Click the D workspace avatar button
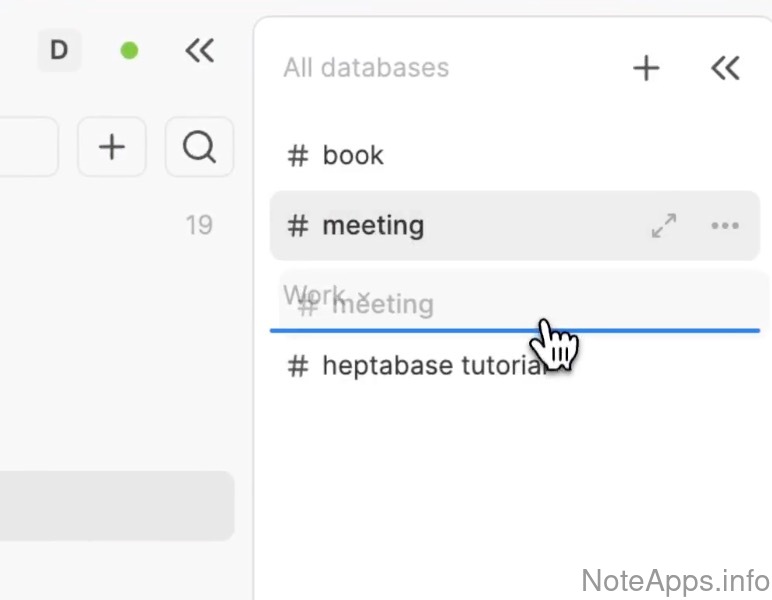Image resolution: width=772 pixels, height=600 pixels. 59,50
